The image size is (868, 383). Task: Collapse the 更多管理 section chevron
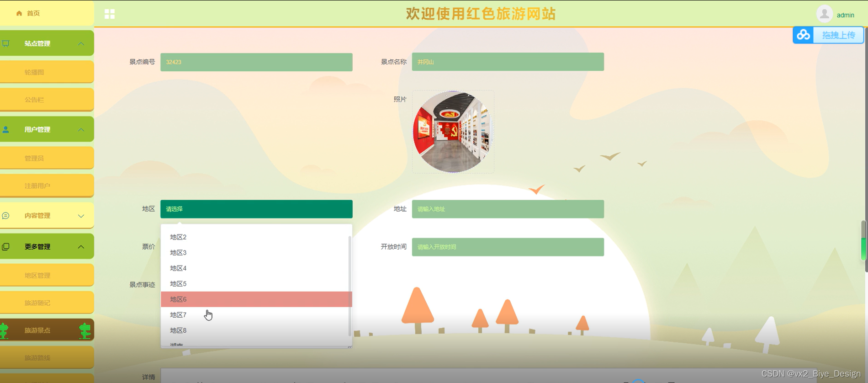coord(81,247)
